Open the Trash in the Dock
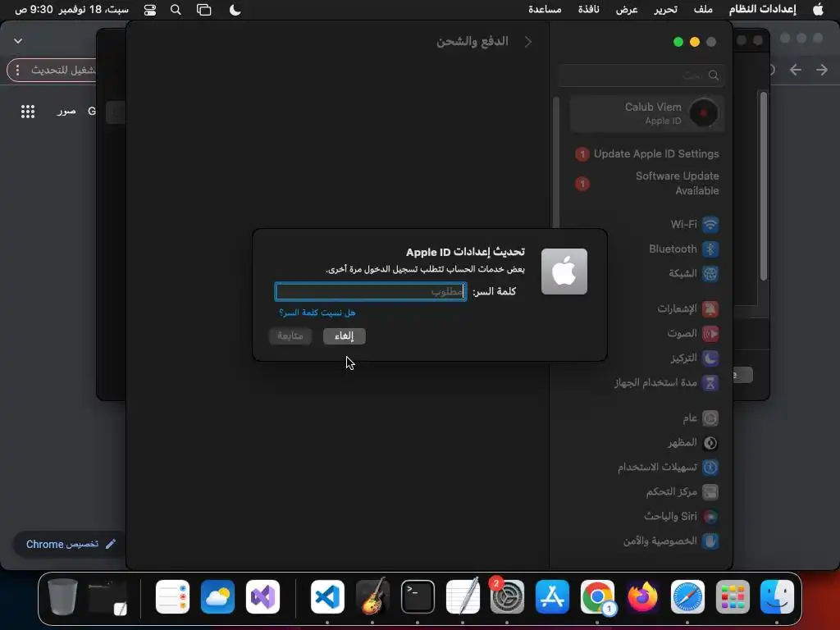 tap(62, 597)
